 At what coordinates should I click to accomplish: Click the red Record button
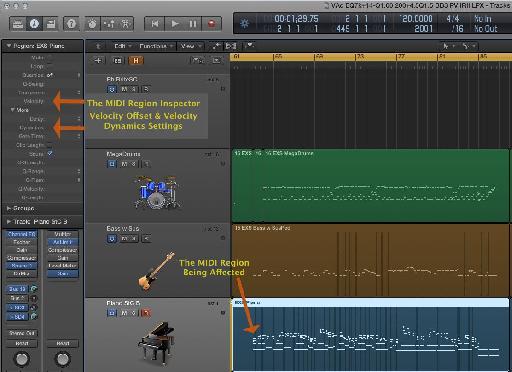(211, 24)
